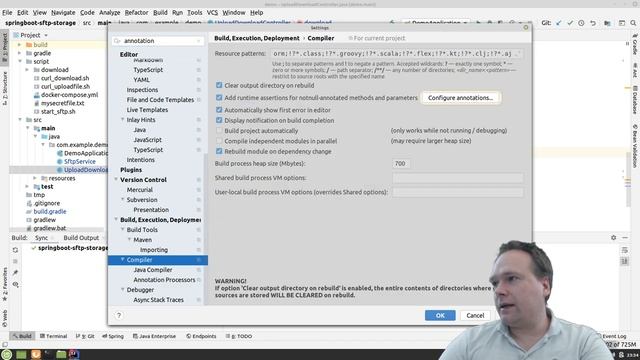Image resolution: width=640 pixels, height=360 pixels.
Task: Clear the settings search field
Action: point(199,41)
